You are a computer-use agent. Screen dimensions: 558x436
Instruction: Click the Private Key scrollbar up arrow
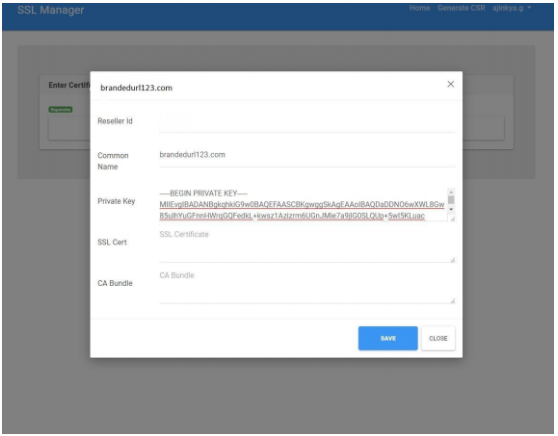click(451, 192)
